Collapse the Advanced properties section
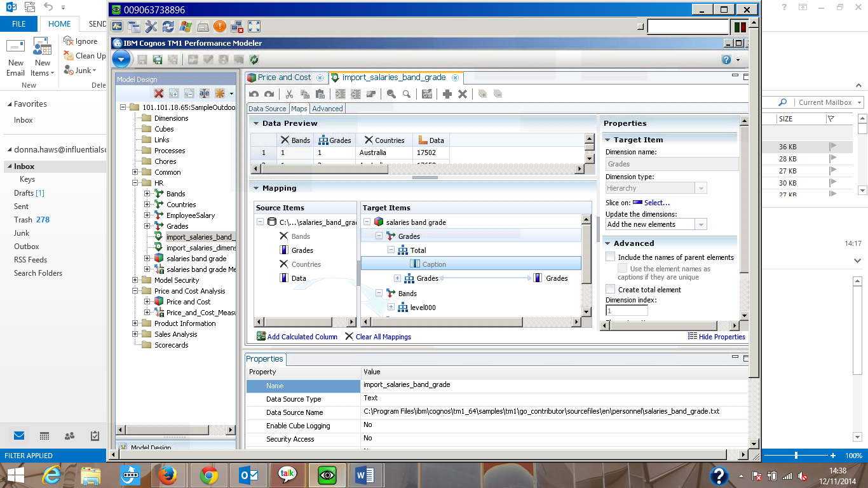Image resolution: width=868 pixels, height=488 pixels. pos(608,243)
